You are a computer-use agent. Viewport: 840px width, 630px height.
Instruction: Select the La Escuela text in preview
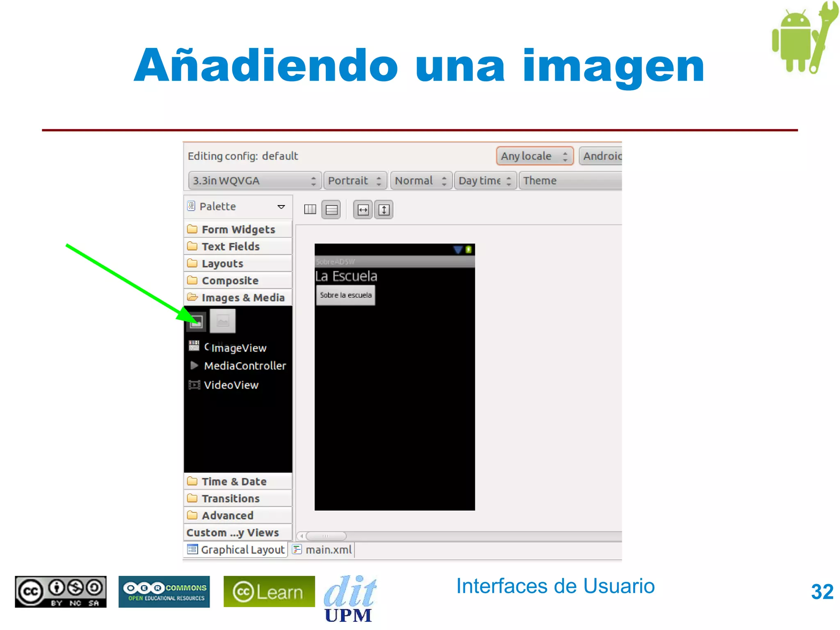pyautogui.click(x=346, y=276)
